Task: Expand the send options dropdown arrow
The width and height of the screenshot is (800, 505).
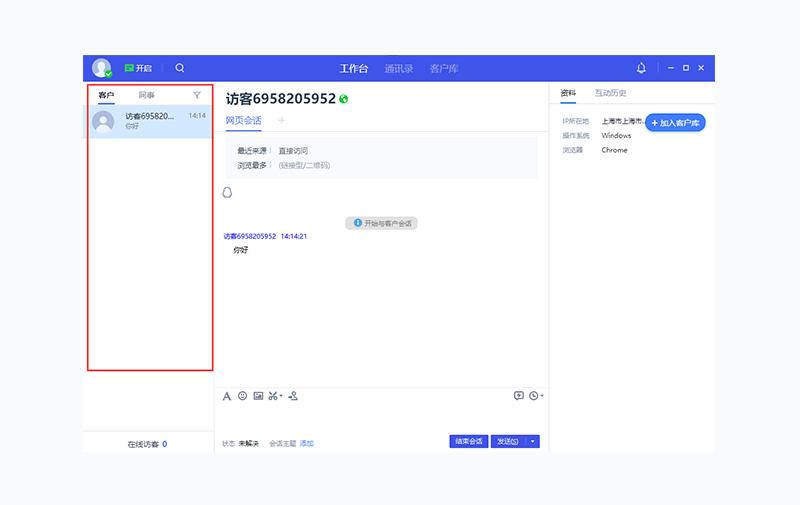Action: click(x=533, y=441)
